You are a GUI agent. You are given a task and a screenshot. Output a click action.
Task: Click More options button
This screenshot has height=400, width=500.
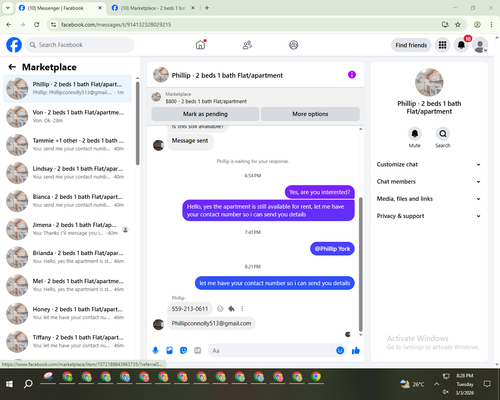point(310,114)
